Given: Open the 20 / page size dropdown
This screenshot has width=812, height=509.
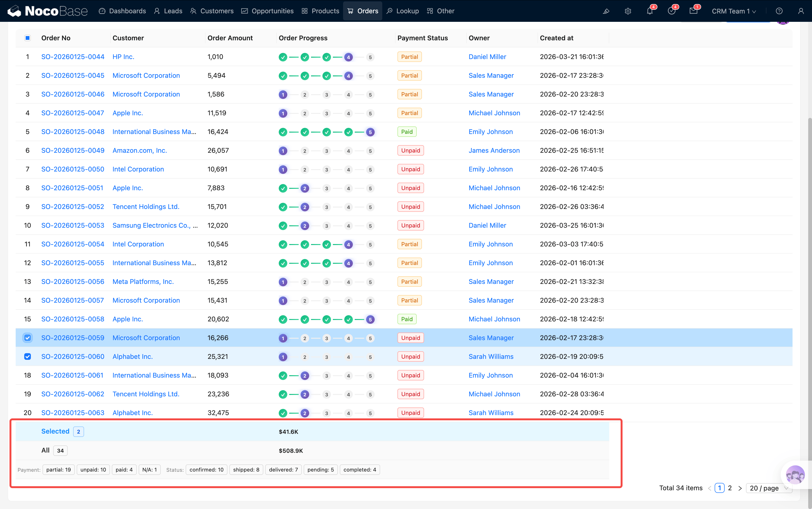Looking at the screenshot, I should tap(769, 488).
